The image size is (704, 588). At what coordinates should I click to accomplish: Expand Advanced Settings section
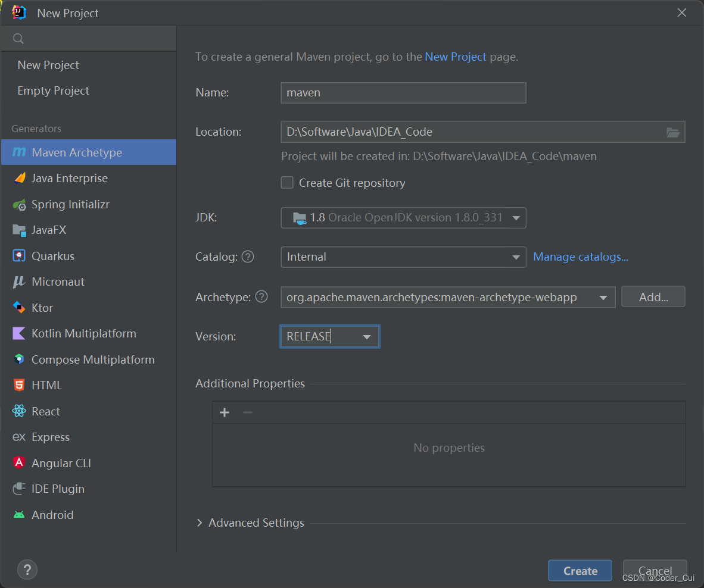pyautogui.click(x=200, y=523)
